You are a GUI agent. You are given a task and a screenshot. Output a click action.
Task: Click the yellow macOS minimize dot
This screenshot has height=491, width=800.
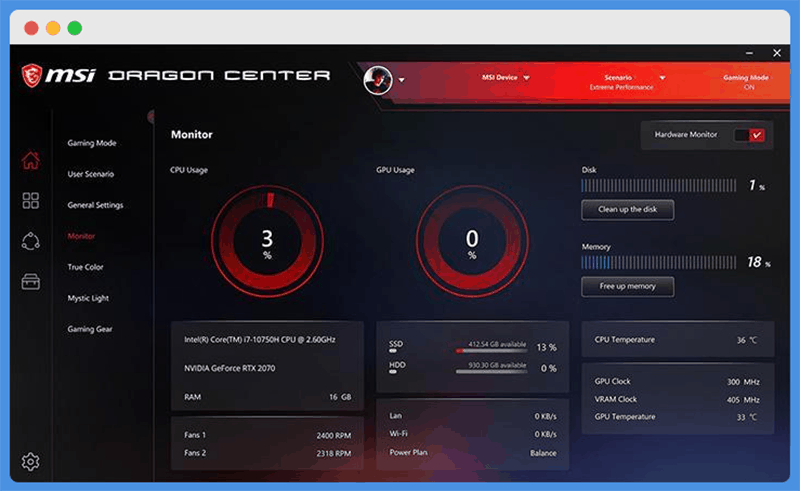tap(53, 28)
